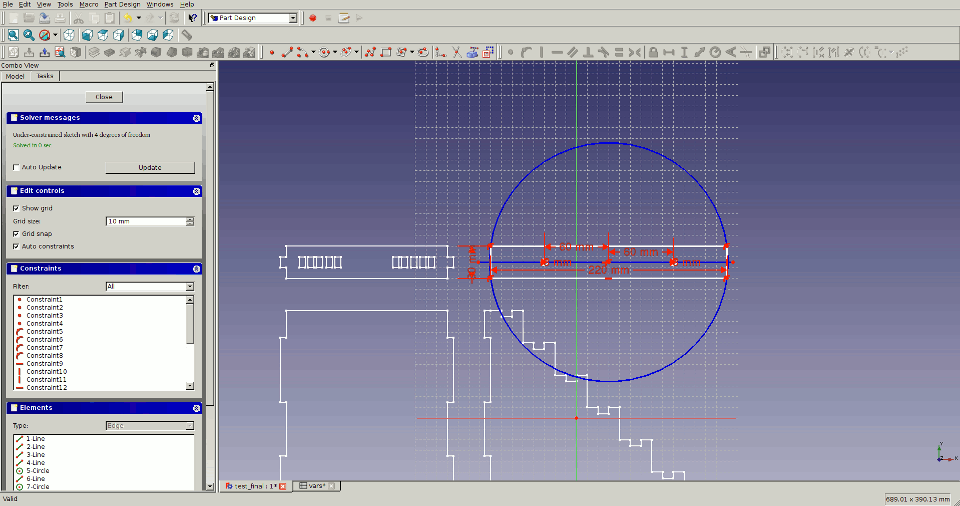Uncheck the Show grid checkbox
Screen dimensions: 960x506
point(16,208)
